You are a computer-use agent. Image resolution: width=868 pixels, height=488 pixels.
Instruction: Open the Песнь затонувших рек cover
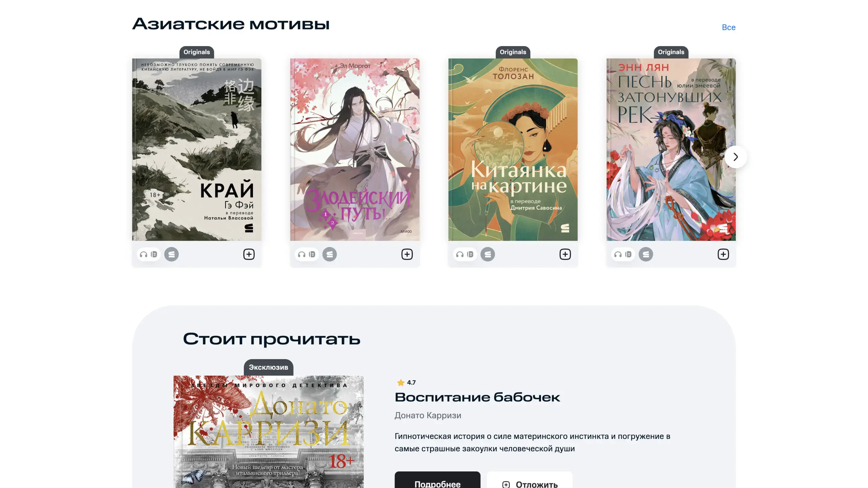671,149
